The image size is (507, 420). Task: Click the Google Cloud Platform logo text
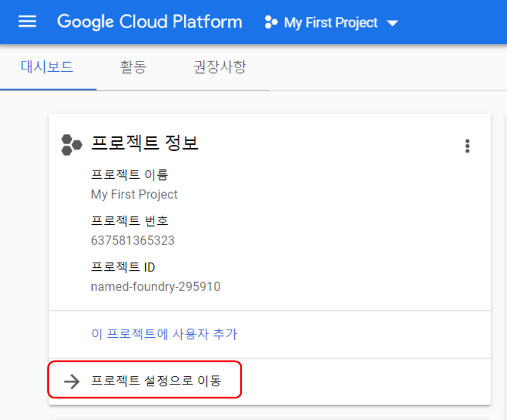(x=150, y=22)
